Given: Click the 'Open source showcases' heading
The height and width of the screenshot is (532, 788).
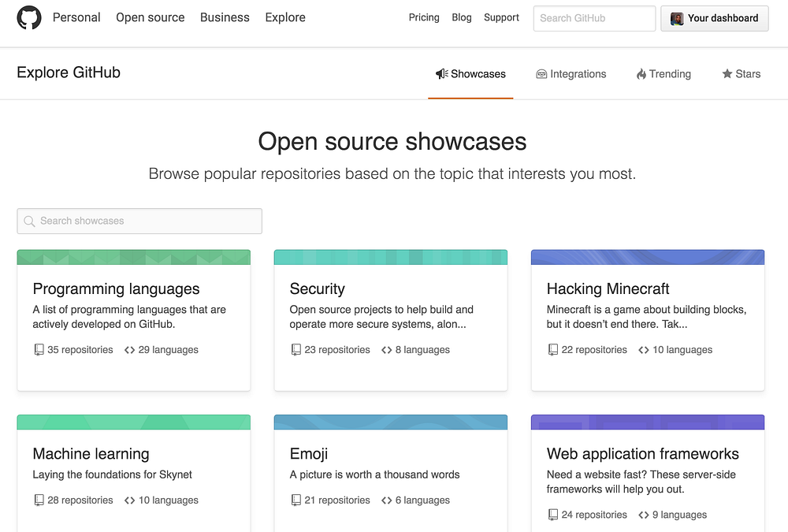Looking at the screenshot, I should [x=392, y=141].
